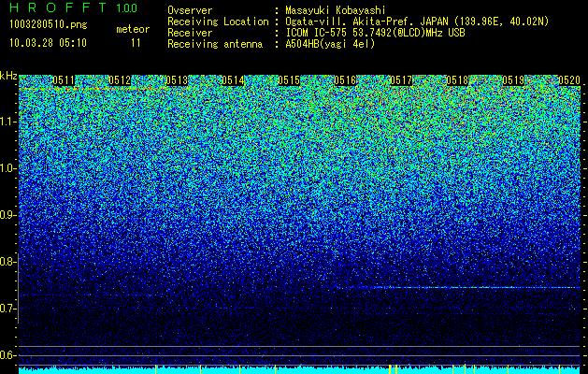Click the 1.1 kHz axis label
The height and width of the screenshot is (374, 588).
tap(7, 122)
